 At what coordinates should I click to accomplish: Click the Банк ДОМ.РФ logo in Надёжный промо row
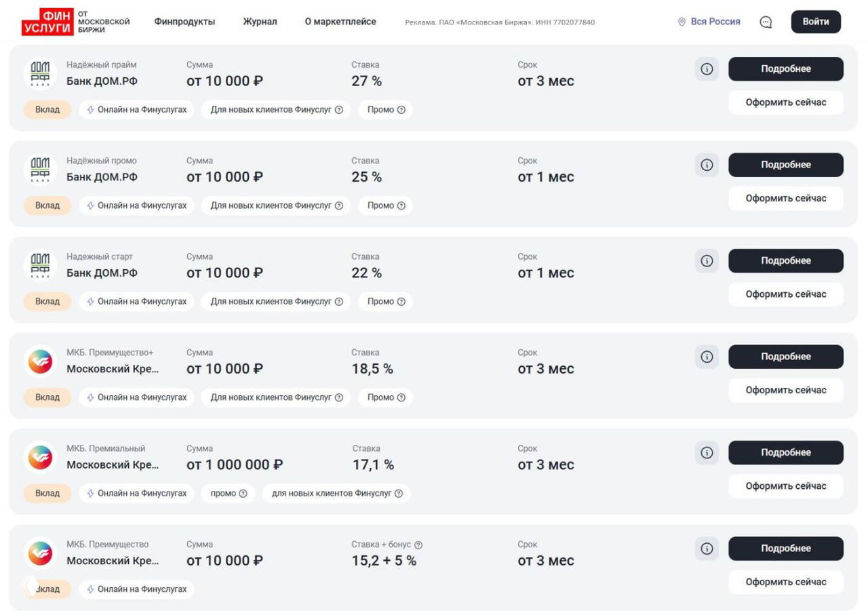(x=40, y=169)
